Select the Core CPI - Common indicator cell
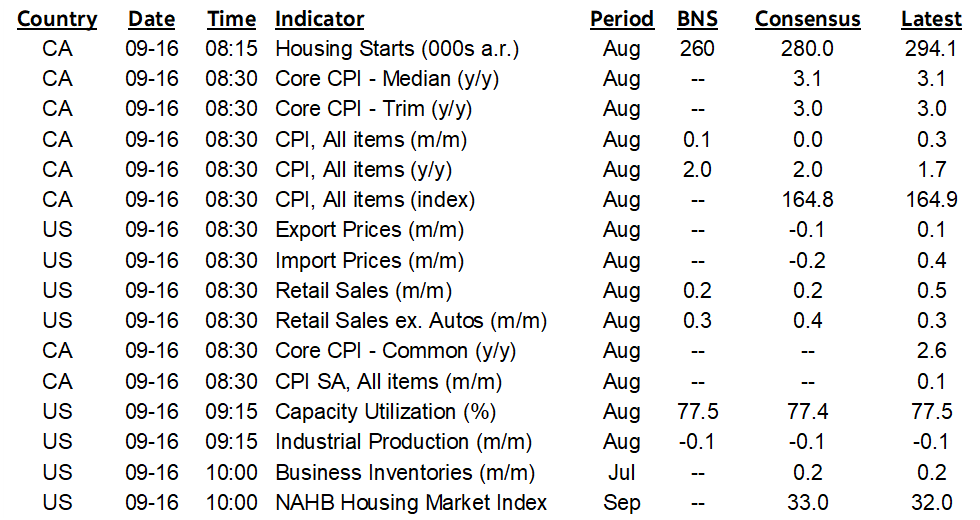Image resolution: width=980 pixels, height=520 pixels. click(x=385, y=351)
